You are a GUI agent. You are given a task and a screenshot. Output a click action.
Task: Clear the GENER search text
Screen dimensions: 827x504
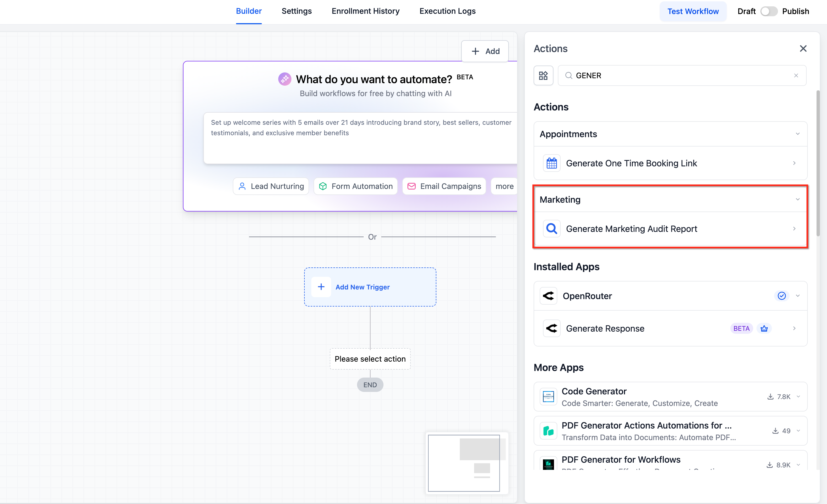[796, 75]
